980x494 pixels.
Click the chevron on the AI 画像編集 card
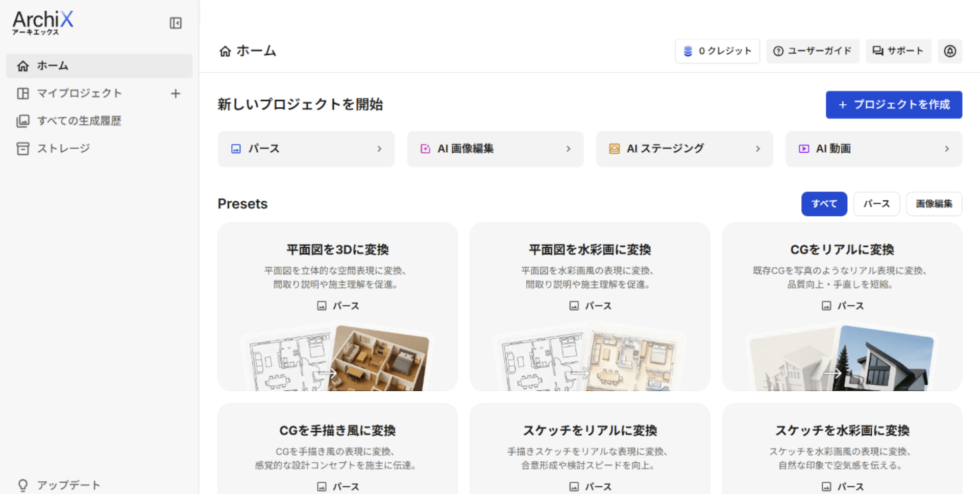pyautogui.click(x=569, y=149)
